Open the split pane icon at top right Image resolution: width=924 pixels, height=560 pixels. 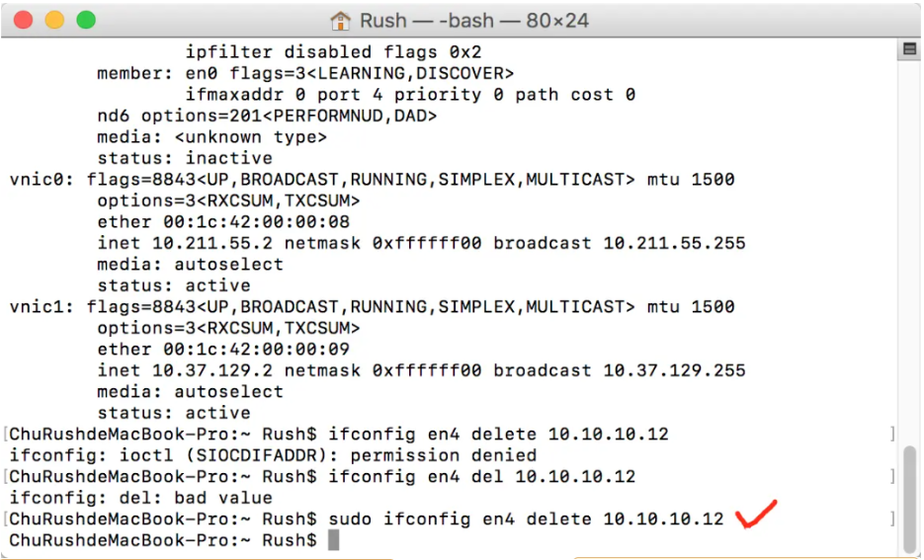(x=909, y=48)
